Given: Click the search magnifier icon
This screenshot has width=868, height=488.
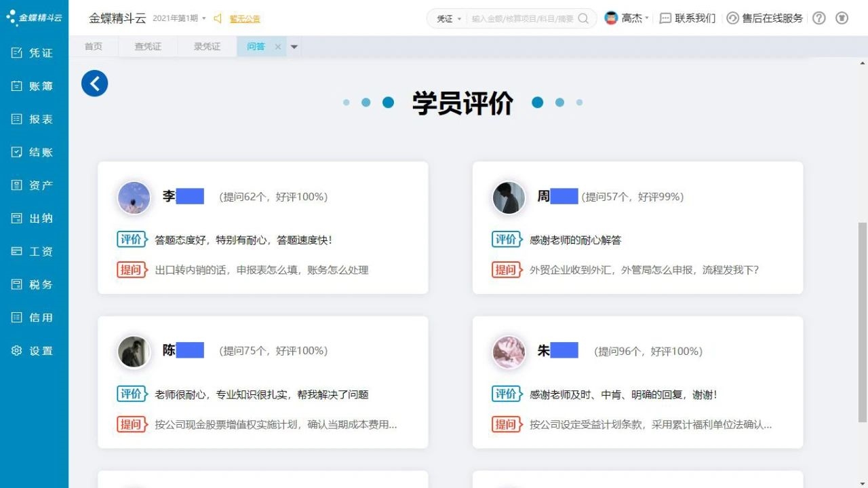Looking at the screenshot, I should tap(583, 19).
